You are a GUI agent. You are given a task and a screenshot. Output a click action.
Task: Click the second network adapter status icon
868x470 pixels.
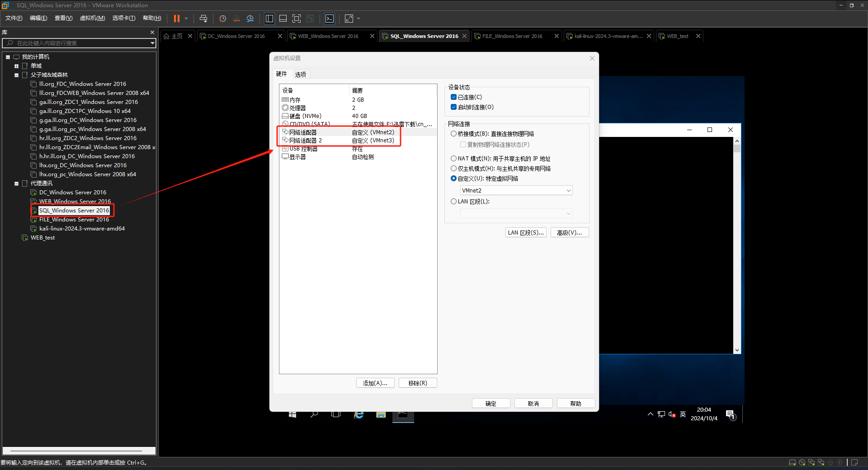click(x=821, y=462)
